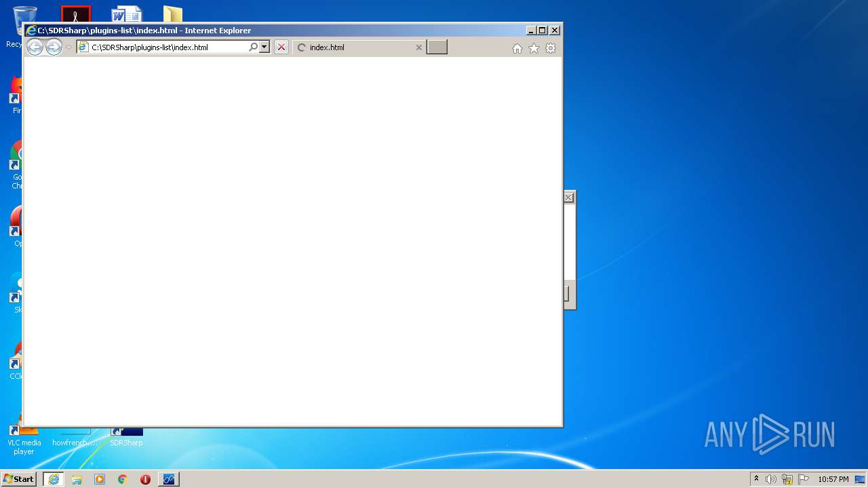Stop loading with the red X button

[281, 47]
